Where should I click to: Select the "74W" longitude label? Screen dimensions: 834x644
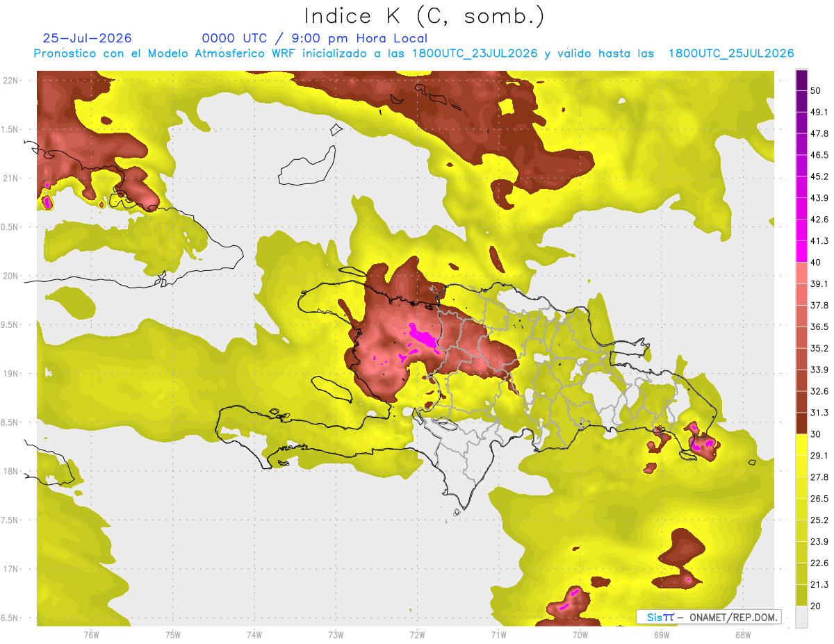click(254, 634)
